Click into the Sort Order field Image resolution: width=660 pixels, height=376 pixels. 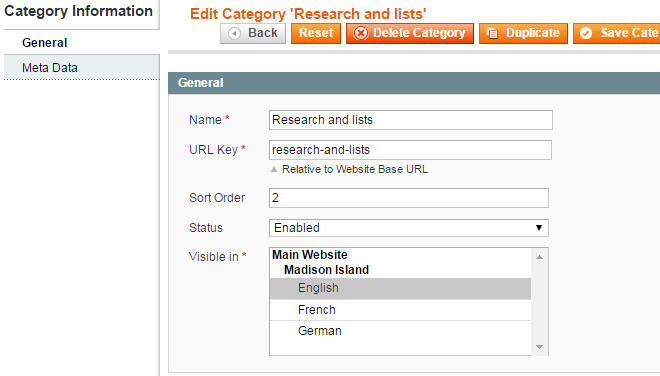(409, 198)
